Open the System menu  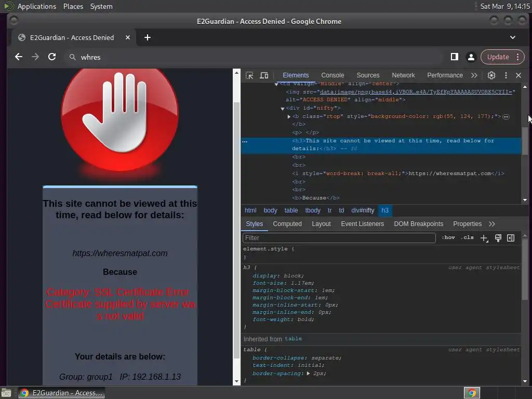point(101,6)
